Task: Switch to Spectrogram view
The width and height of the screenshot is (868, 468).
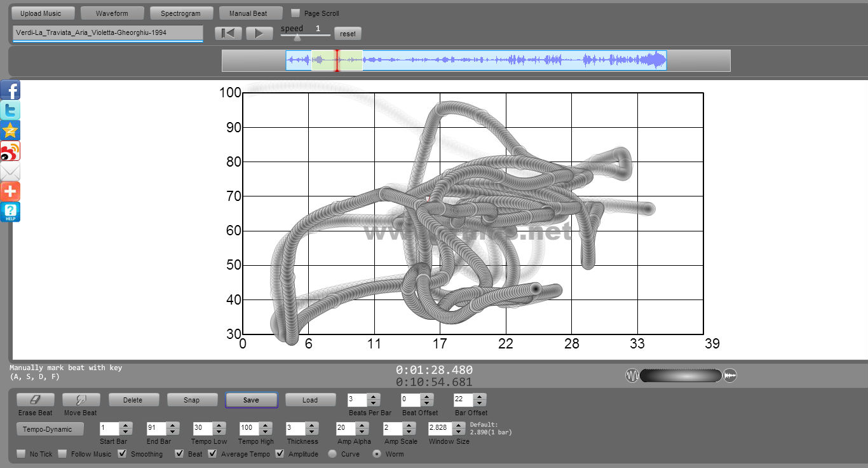Action: coord(180,13)
